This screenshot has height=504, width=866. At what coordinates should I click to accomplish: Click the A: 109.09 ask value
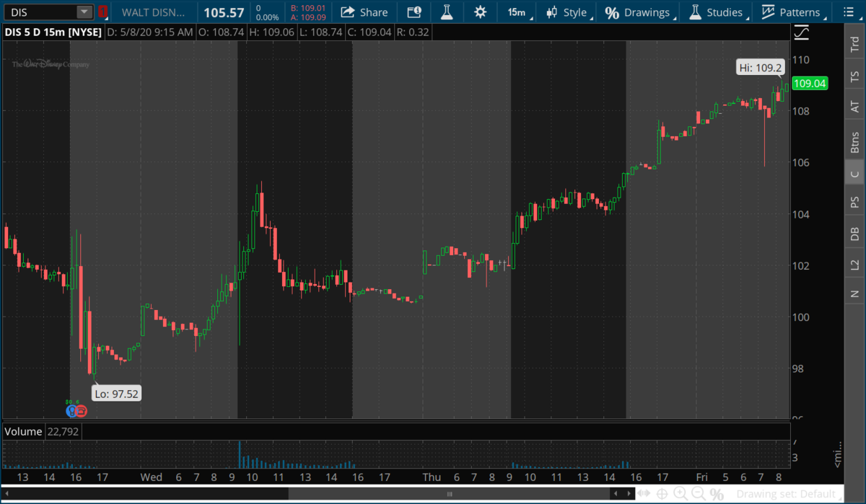pos(309,17)
